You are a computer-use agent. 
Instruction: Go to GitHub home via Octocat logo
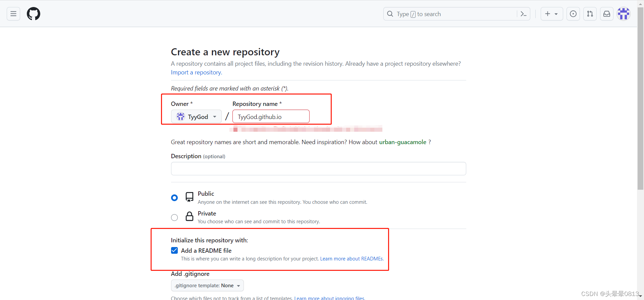[34, 14]
